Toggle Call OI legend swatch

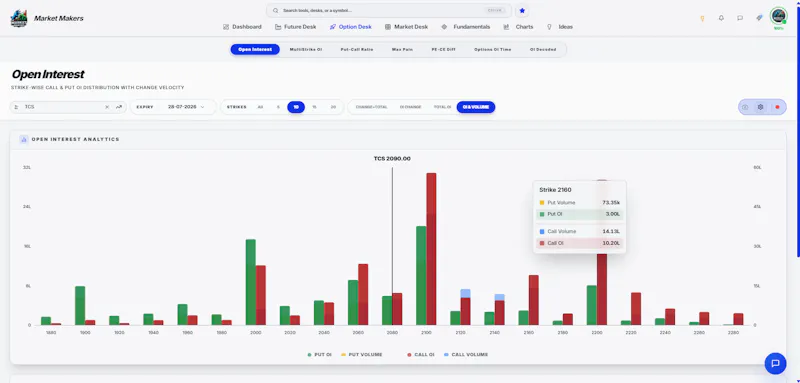(409, 354)
